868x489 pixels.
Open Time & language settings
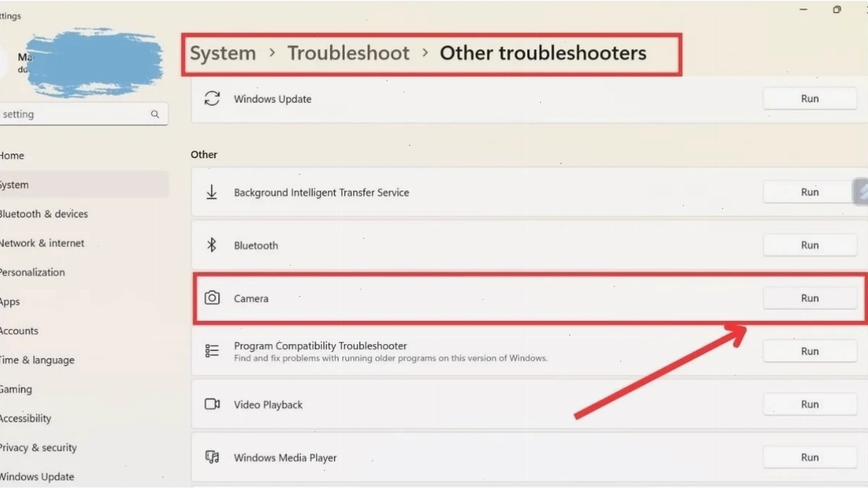[37, 360]
